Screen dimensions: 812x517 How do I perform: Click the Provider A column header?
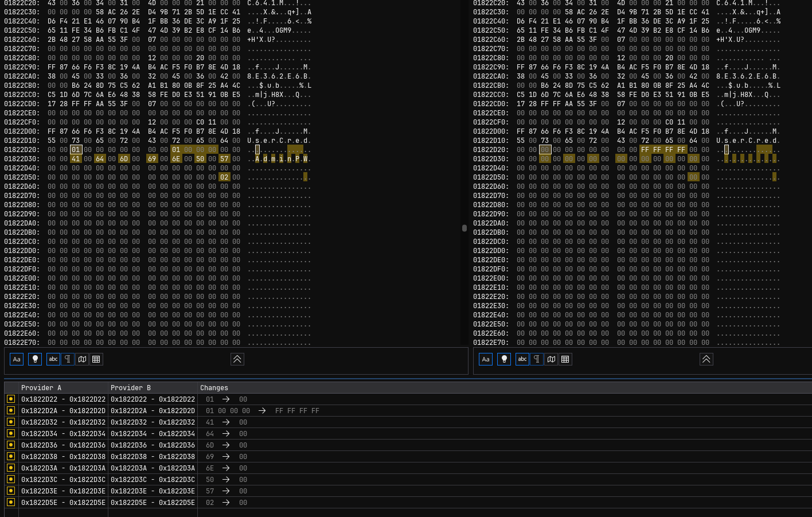point(63,388)
